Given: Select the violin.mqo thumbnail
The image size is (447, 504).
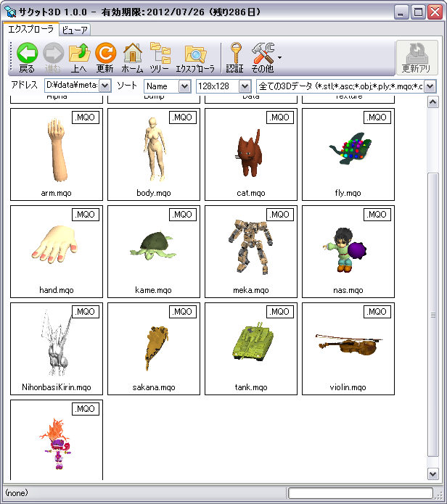Looking at the screenshot, I should click(348, 349).
